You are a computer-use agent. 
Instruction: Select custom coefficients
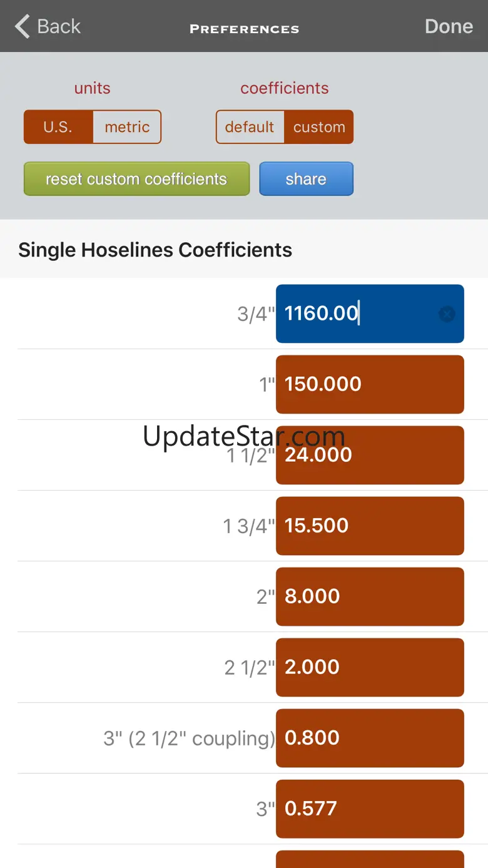[319, 127]
